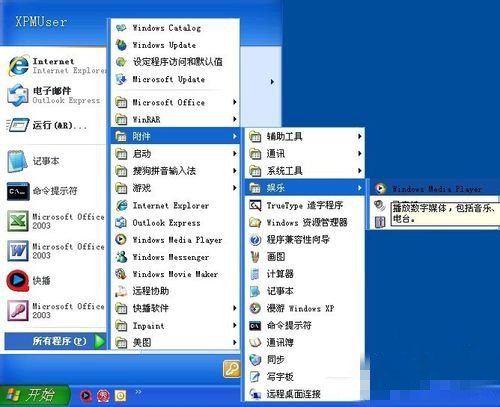
Task: Open TrueType 造字程序
Action: [x=305, y=205]
